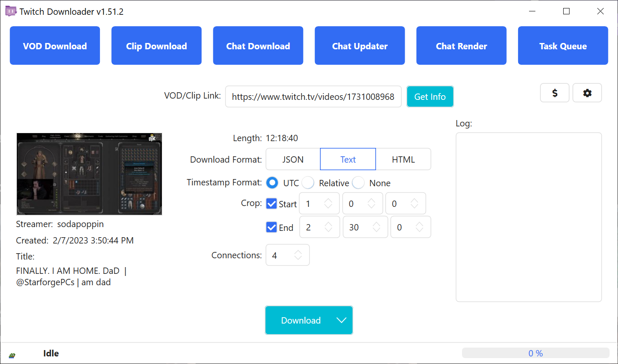Click the status bar emote icon
The image size is (618, 364).
tap(12, 355)
